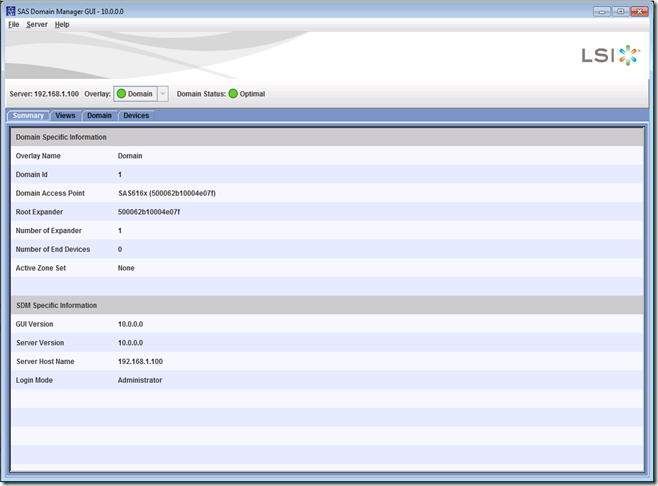The image size is (658, 486).
Task: Select the Domain Specific Information header
Action: 327,137
